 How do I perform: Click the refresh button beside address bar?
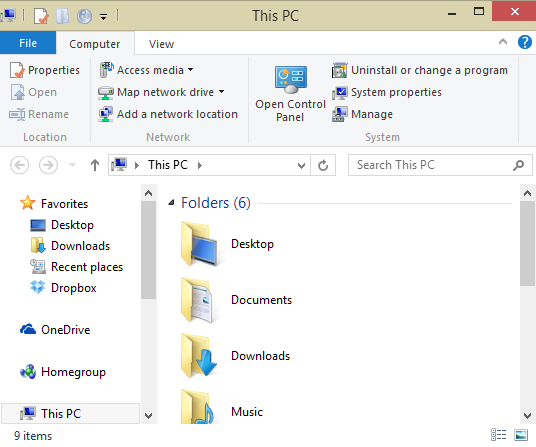point(323,165)
